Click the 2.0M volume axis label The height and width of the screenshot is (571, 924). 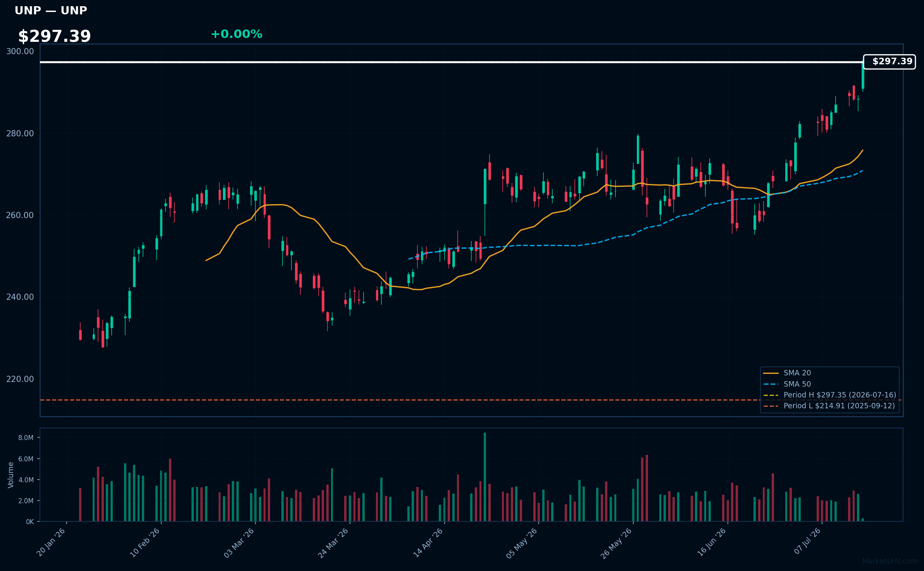pos(26,501)
